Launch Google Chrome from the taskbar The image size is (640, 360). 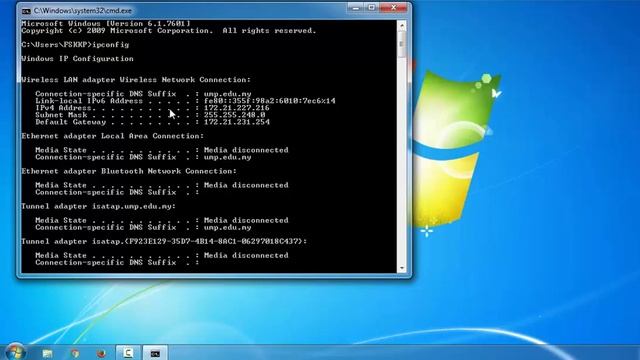75,353
